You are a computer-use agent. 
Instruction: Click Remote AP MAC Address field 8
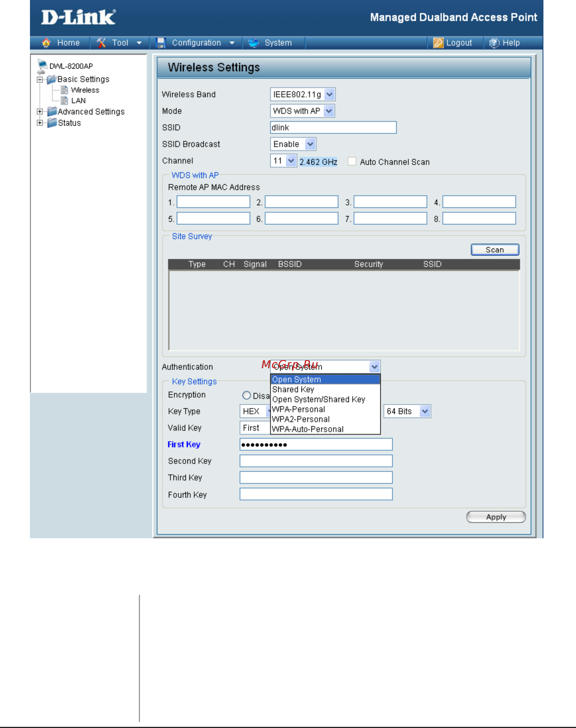pos(479,219)
